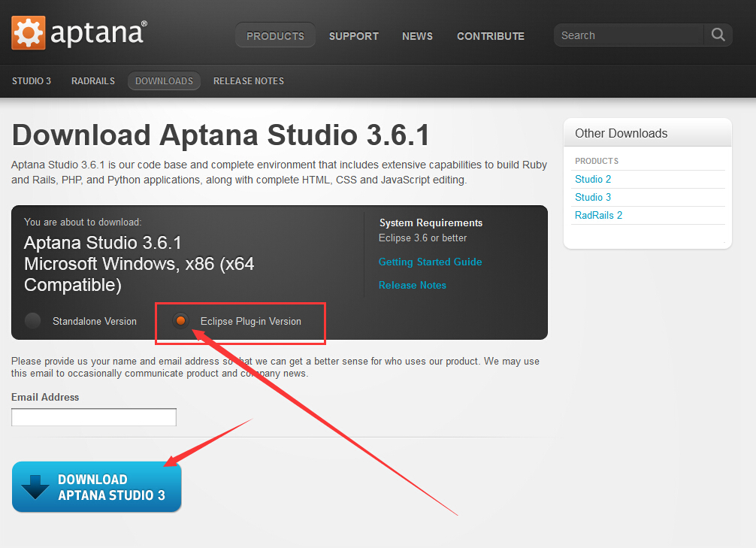Open the Contribute page
This screenshot has width=756, height=548.
[x=490, y=35]
